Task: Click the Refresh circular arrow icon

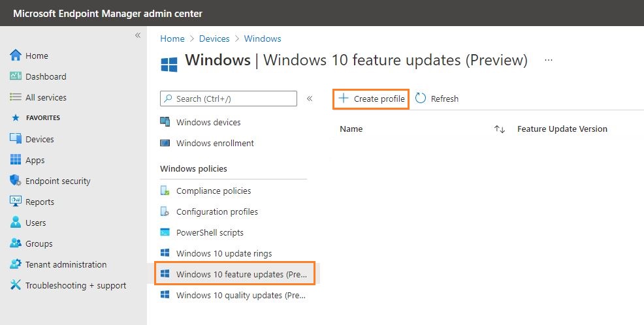Action: [x=421, y=99]
